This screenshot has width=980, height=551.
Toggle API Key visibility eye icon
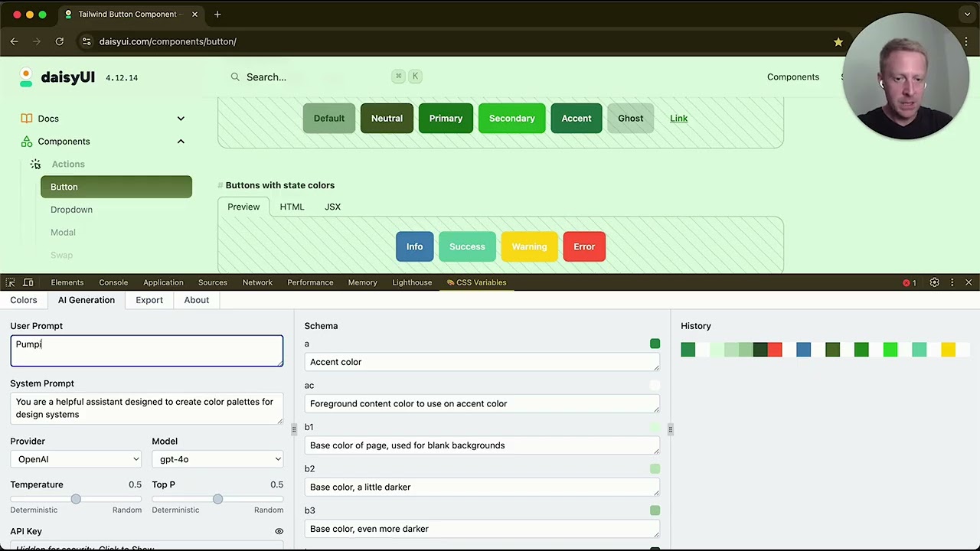[x=279, y=531]
